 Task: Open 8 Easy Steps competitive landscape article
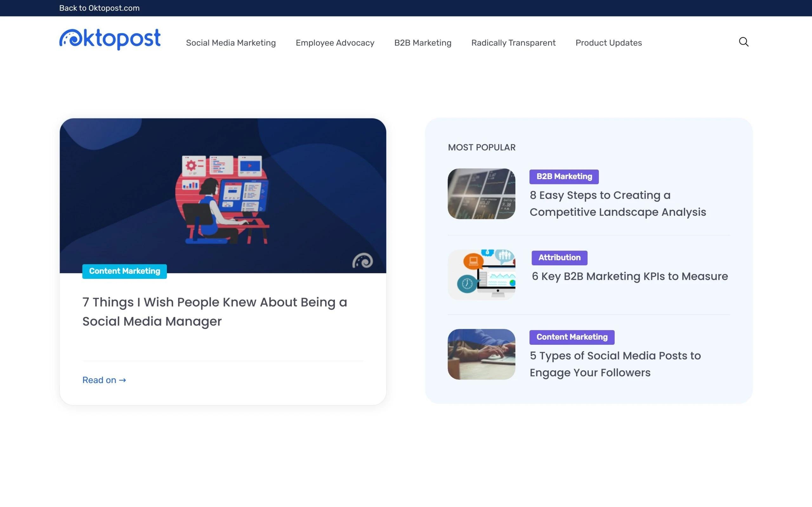617,203
